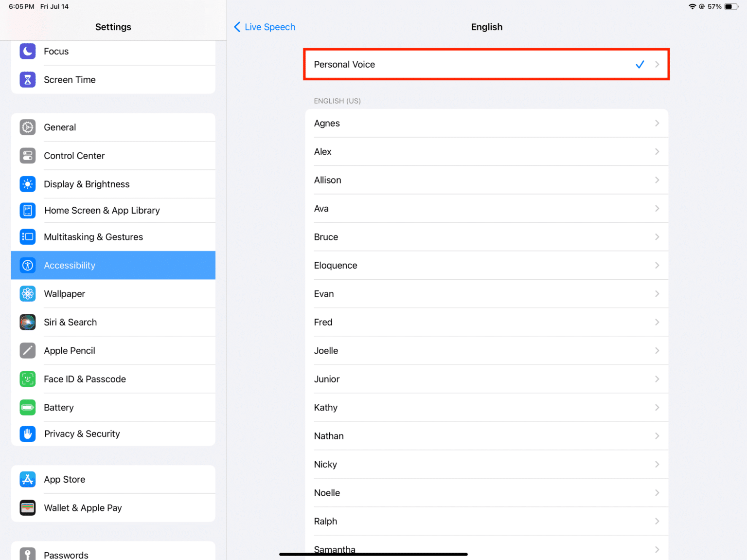Screen dimensions: 747x560
Task: Expand the Evan voice options
Action: point(657,294)
